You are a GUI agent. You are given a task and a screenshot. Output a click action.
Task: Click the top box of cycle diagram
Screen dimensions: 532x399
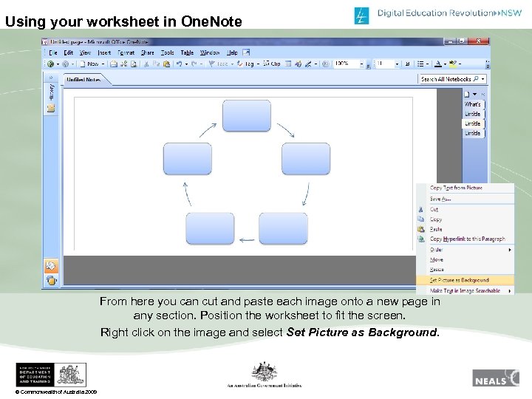tap(247, 116)
